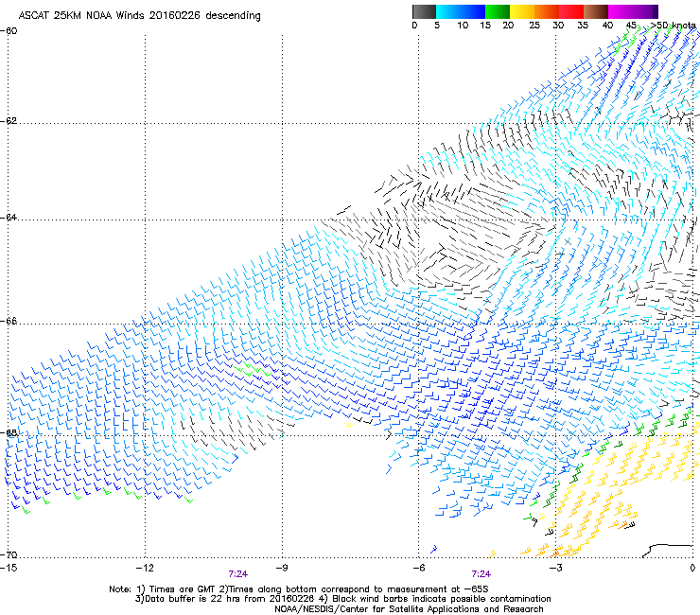Choose the yellow 20-25 knots legend swatch
Image resolution: width=700 pixels, height=615 pixels.
tap(521, 11)
